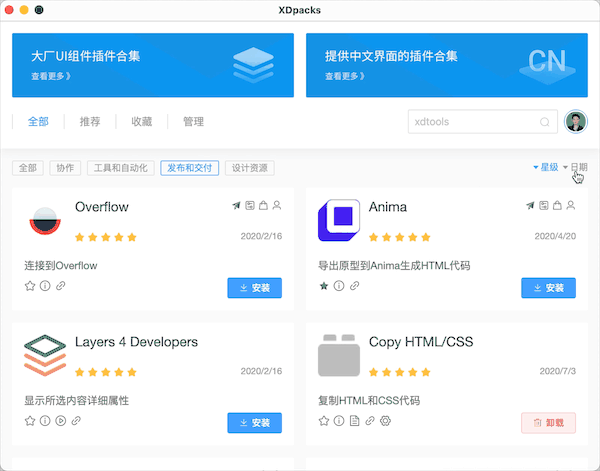Switch to the 全部 main tab
The image size is (600, 471).
(38, 122)
